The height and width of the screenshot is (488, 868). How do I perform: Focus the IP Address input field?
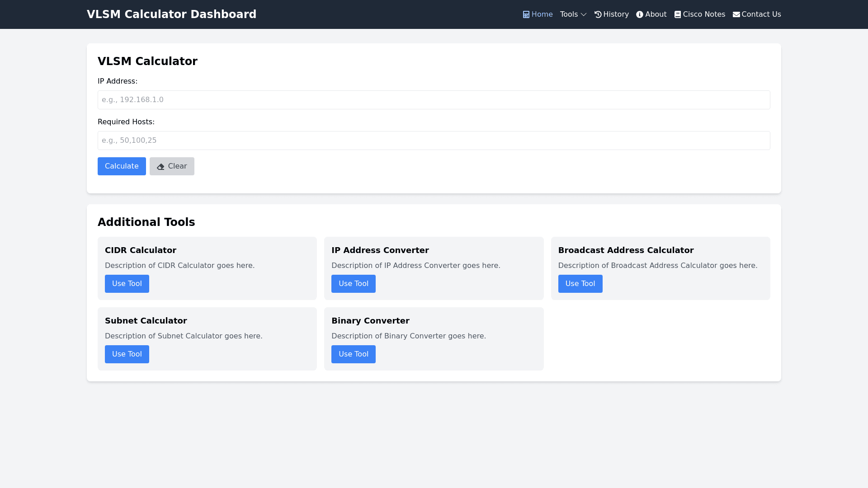pyautogui.click(x=434, y=100)
